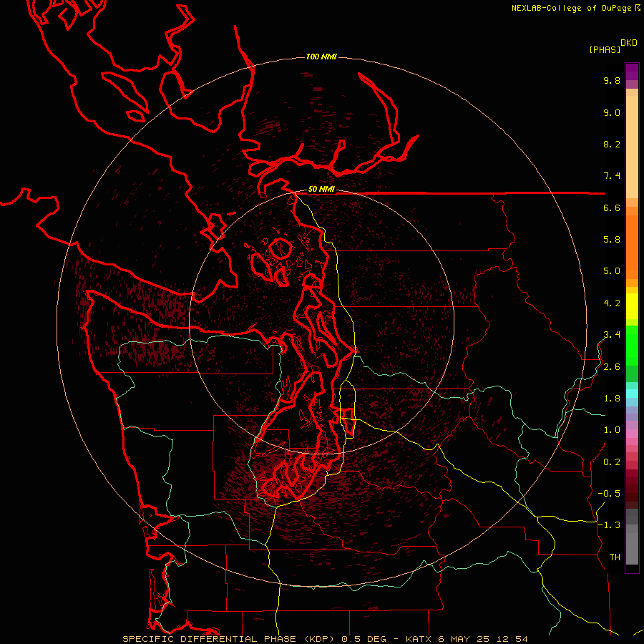644x644 pixels.
Task: Click the SPECIFIC DIFFERENTIAL PHASE (KDP) caption
Action: click(227, 639)
